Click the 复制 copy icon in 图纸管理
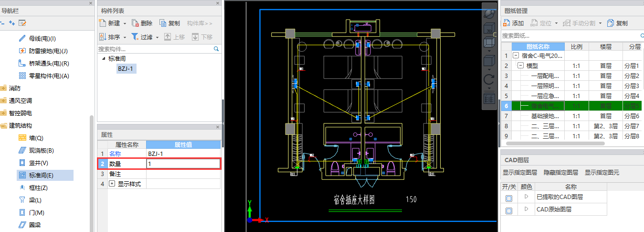The width and height of the screenshot is (644, 232). click(611, 23)
